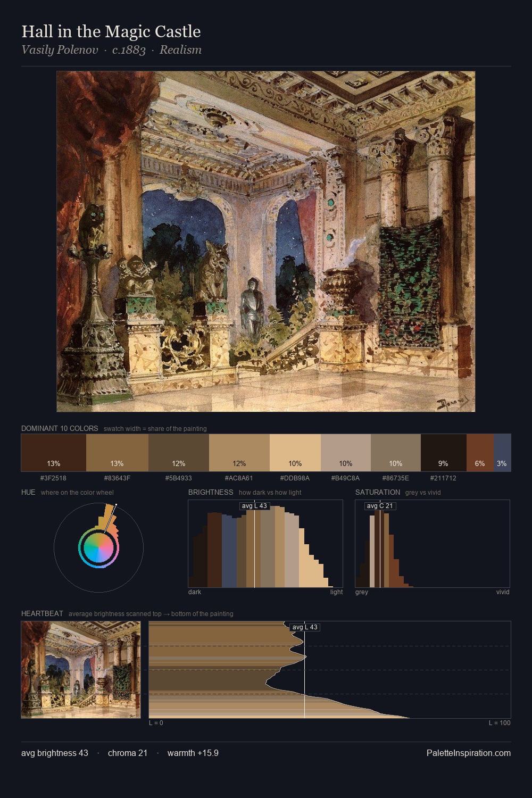The height and width of the screenshot is (798, 532).
Task: Click the 'how dark vs how light' caption
Action: pyautogui.click(x=270, y=493)
